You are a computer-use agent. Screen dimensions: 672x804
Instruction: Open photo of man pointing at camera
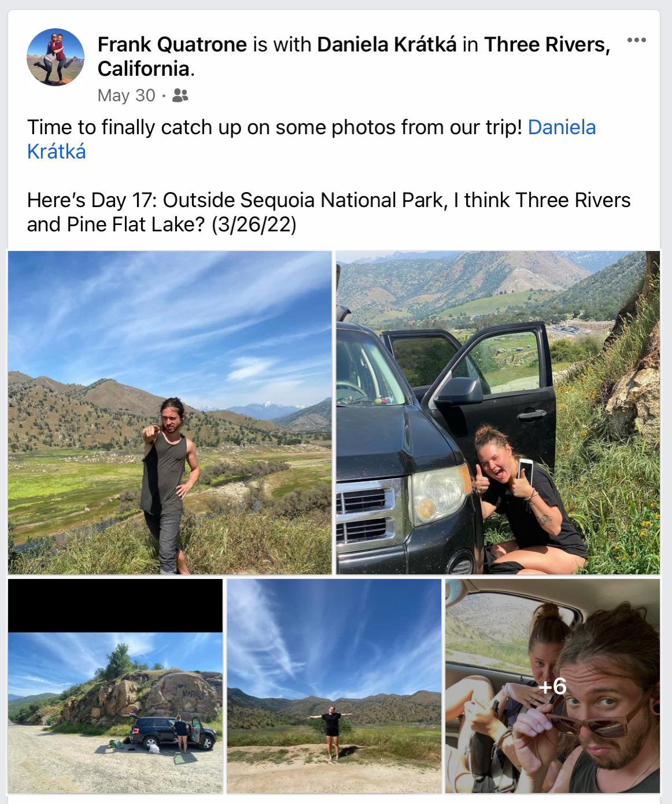(x=169, y=412)
